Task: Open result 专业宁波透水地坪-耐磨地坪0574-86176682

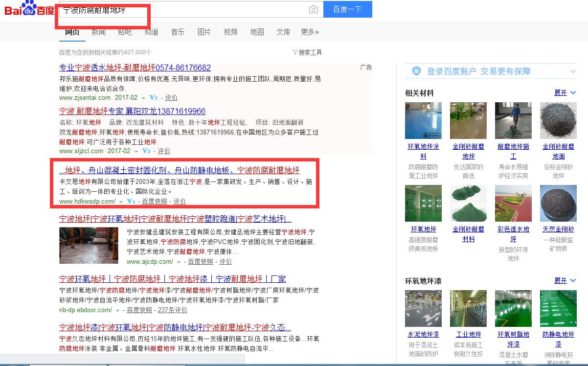Action: point(135,68)
